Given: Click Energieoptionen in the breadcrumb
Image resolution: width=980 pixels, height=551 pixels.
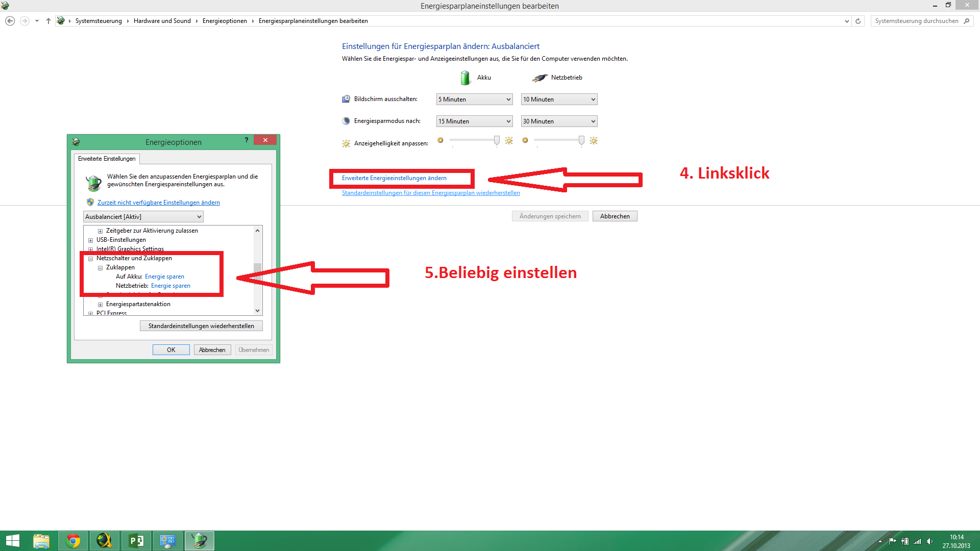Looking at the screenshot, I should click(x=225, y=21).
